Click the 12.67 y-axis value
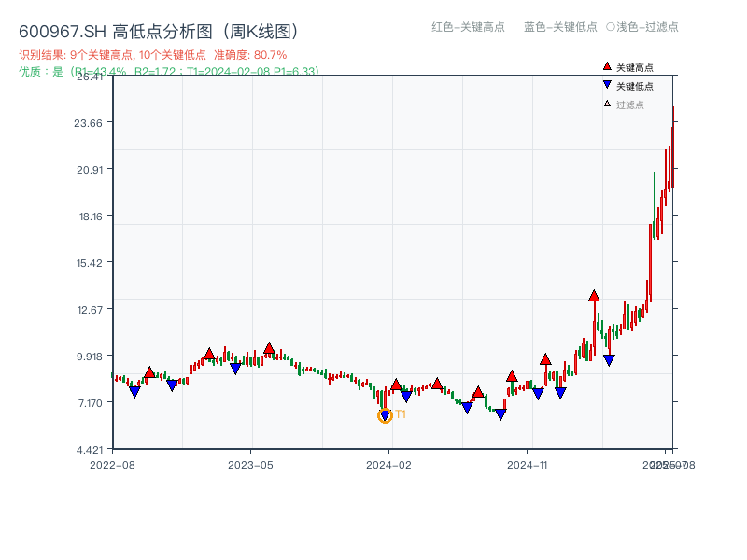Image resolution: width=747 pixels, height=560 pixels. (x=90, y=310)
